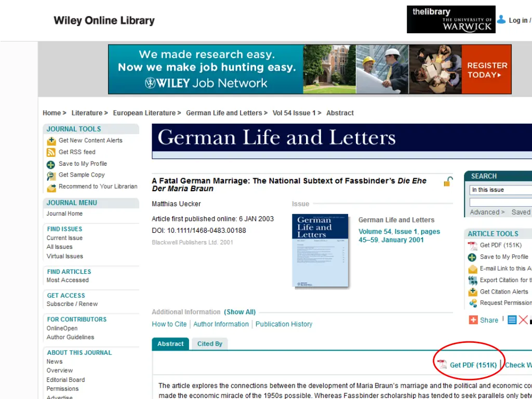Click the author name Matthias Uecker
The height and width of the screenshot is (399, 532).
pos(176,204)
